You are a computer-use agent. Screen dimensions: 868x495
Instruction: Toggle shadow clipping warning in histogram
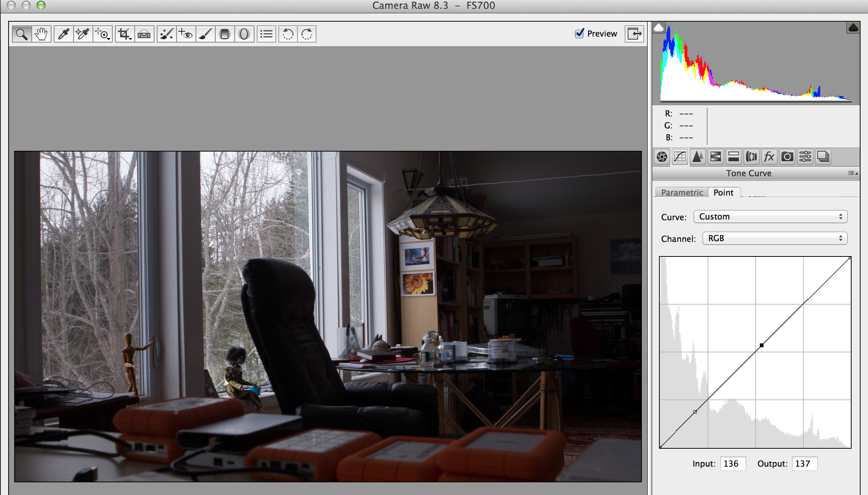pos(659,27)
